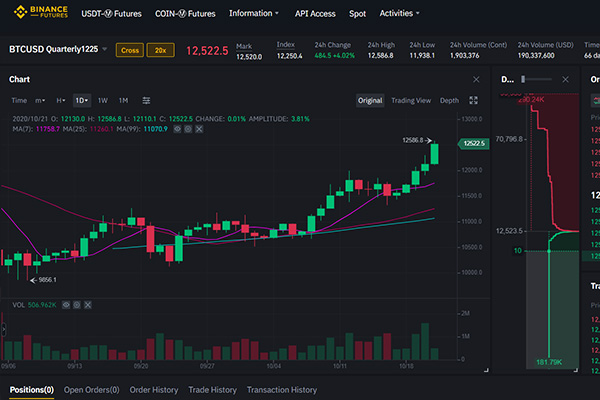
Task: Click the 12,523.5 depth mid price label
Action: [509, 231]
